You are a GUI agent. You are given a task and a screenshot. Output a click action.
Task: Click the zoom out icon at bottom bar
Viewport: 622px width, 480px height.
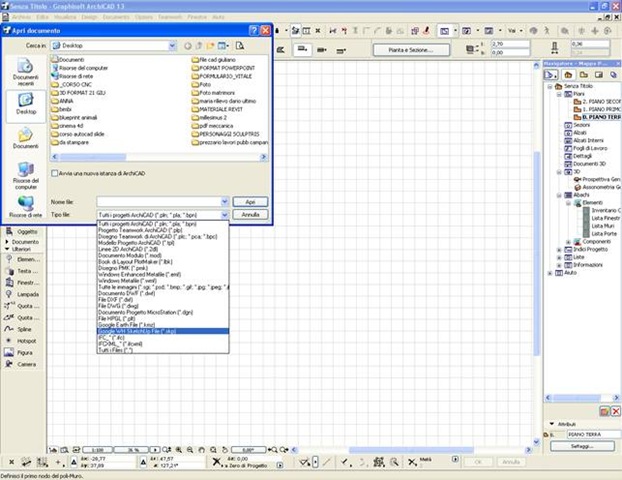tap(190, 450)
